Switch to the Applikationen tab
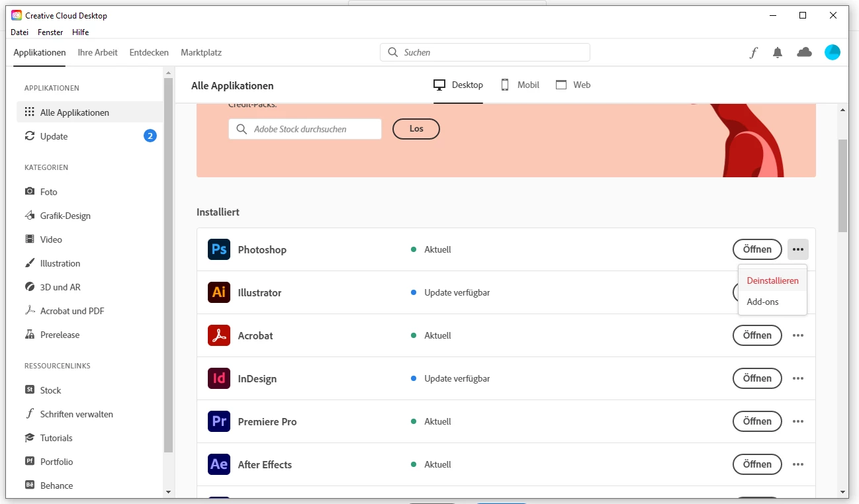This screenshot has width=859, height=504. (40, 53)
